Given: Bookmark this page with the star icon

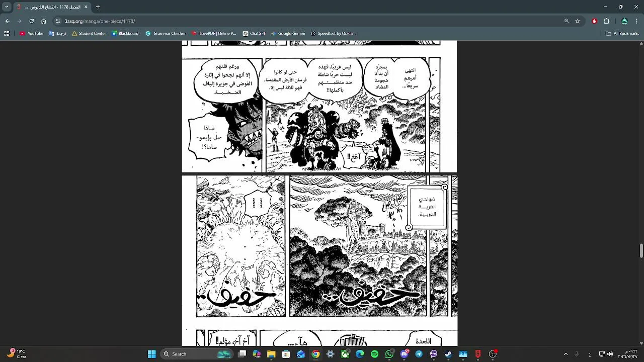Looking at the screenshot, I should [578, 21].
